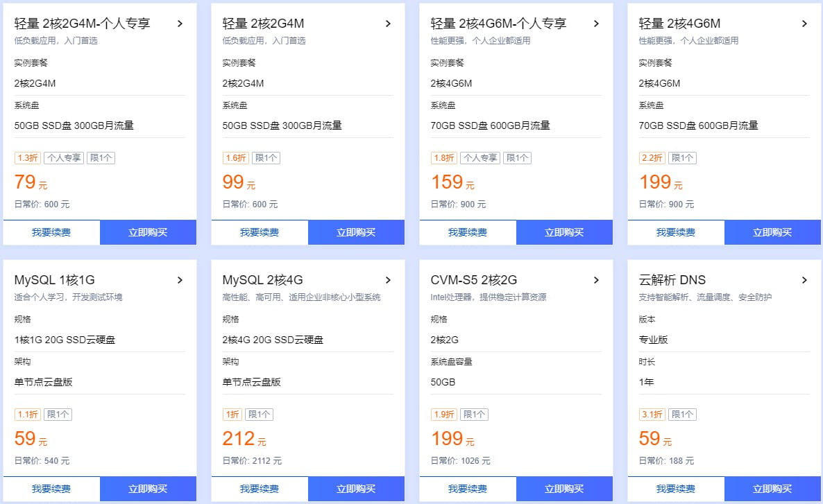Select the 实例套餐 section label
Image resolution: width=823 pixels, height=504 pixels.
31,62
